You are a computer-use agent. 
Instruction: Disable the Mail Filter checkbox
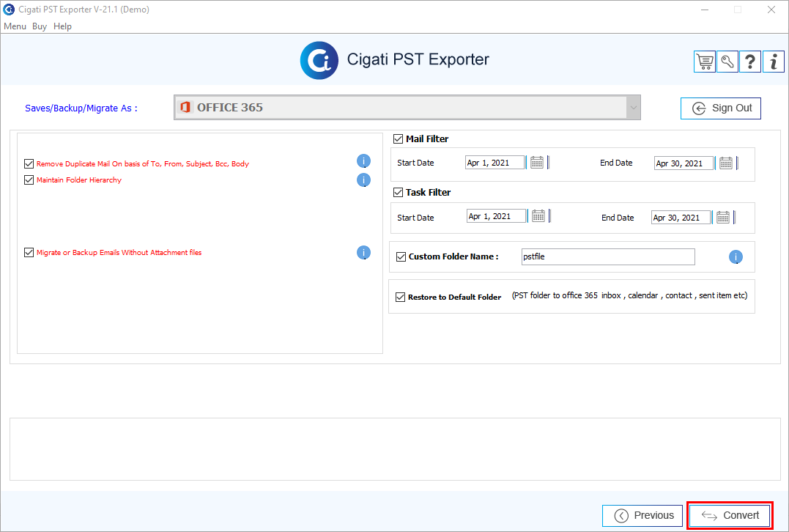point(398,138)
